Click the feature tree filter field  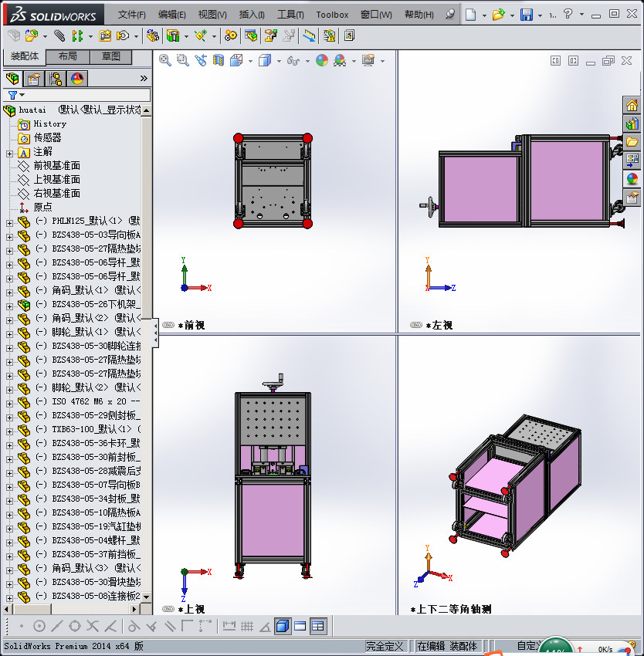tap(87, 95)
